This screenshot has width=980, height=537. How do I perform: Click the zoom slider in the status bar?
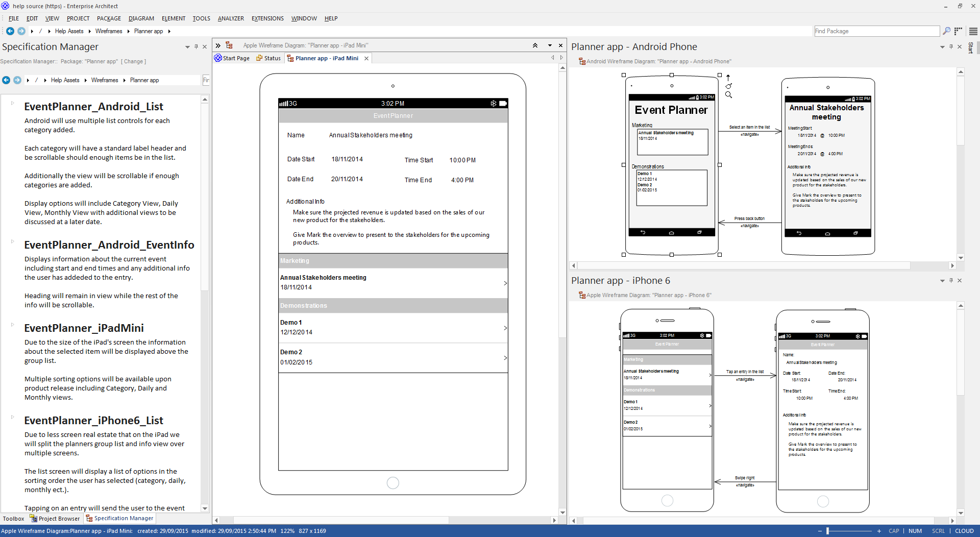click(827, 531)
